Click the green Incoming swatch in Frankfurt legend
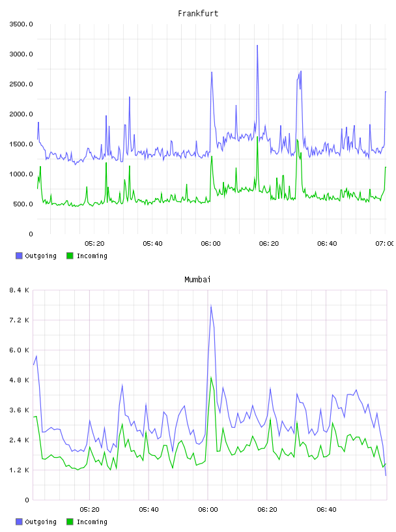Screen dimensions: 396x532 pos(70,256)
